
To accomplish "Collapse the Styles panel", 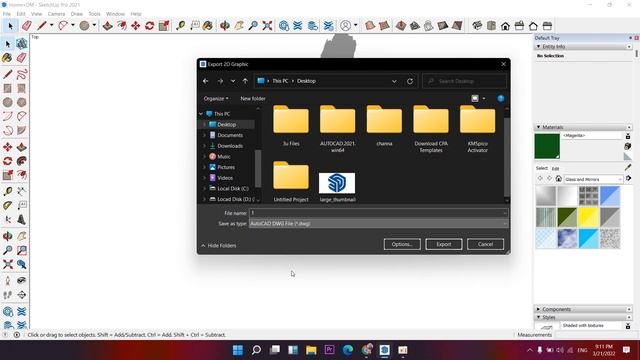I will click(538, 317).
